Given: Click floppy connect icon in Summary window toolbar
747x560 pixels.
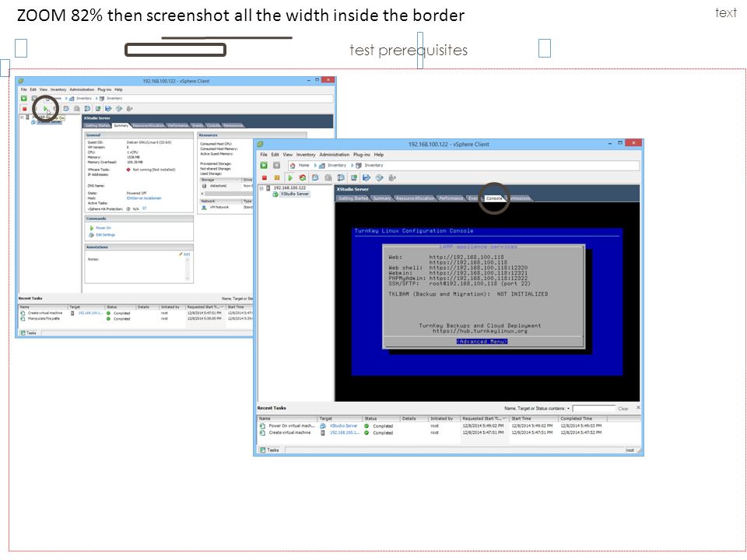Looking at the screenshot, I should 108,109.
